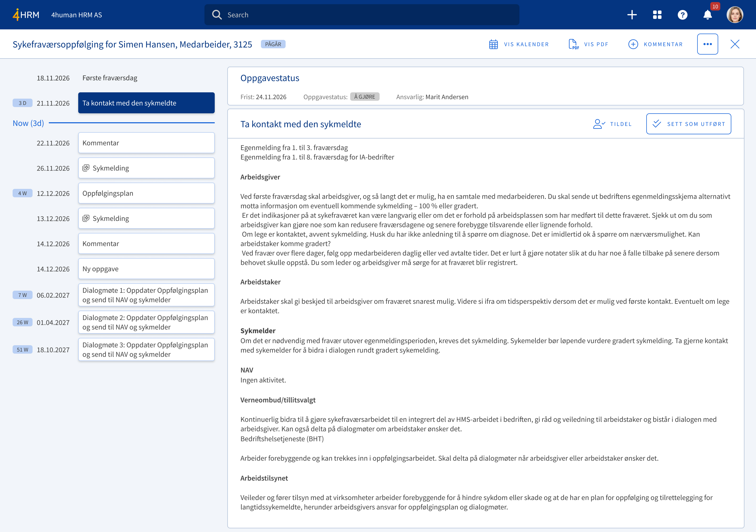Click the Verneombud/tillitsvalgt heading
The image size is (756, 532).
[277, 400]
